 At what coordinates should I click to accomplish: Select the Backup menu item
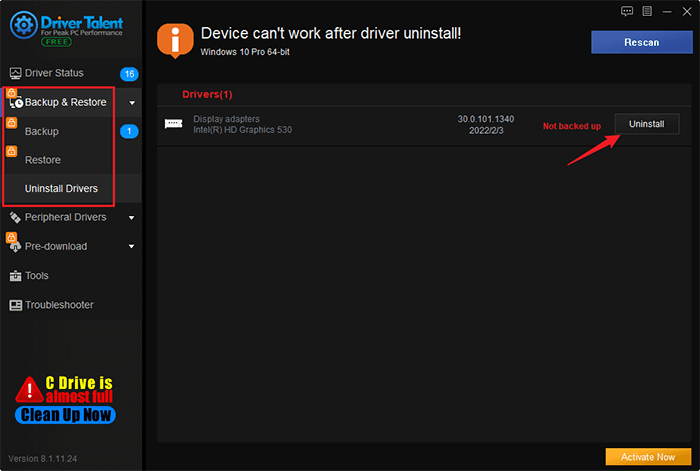click(x=42, y=132)
